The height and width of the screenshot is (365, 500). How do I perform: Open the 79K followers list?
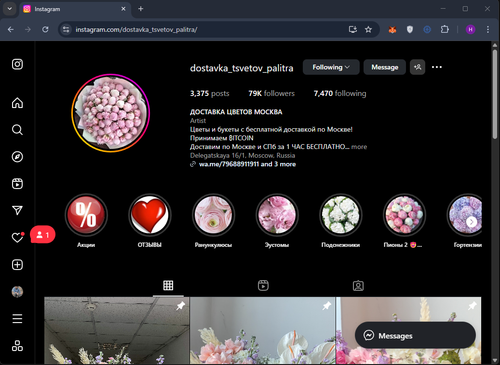pyautogui.click(x=271, y=93)
